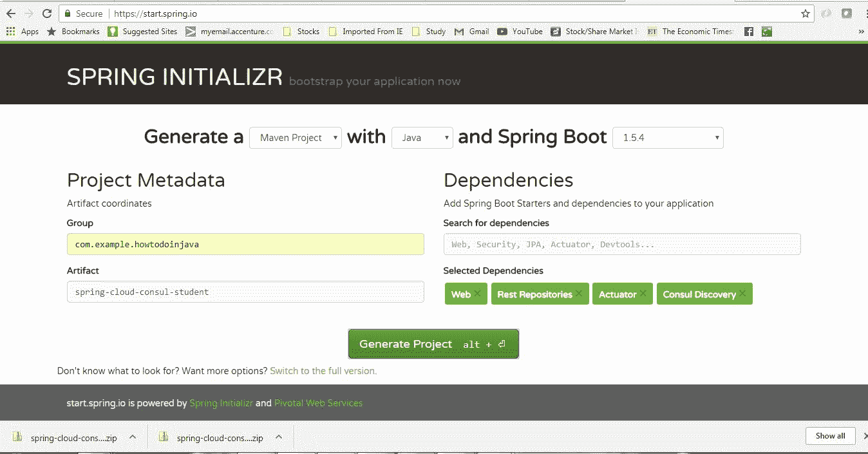Remove the Consul Discovery dependency with its X
The image size is (868, 454).
click(x=742, y=294)
